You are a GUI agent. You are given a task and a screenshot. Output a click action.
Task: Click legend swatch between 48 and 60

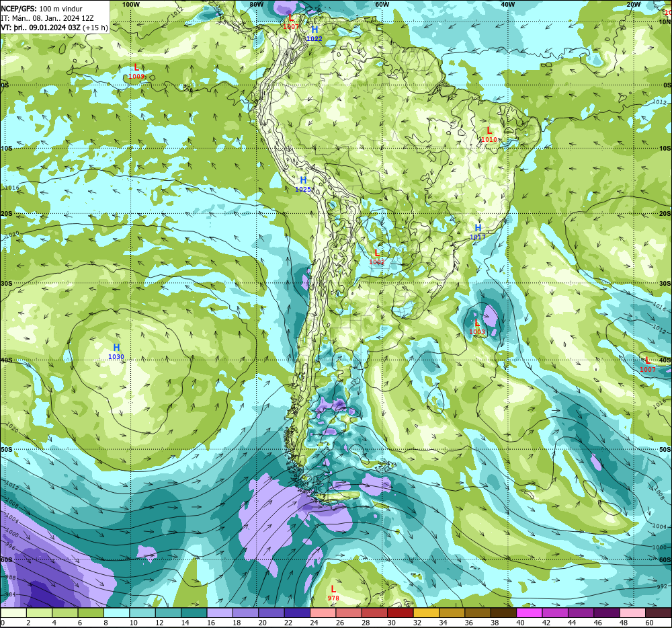coord(632,613)
